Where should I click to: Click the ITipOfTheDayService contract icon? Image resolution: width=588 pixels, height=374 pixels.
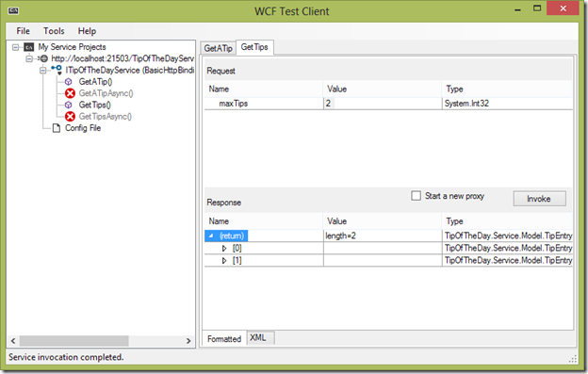click(57, 70)
